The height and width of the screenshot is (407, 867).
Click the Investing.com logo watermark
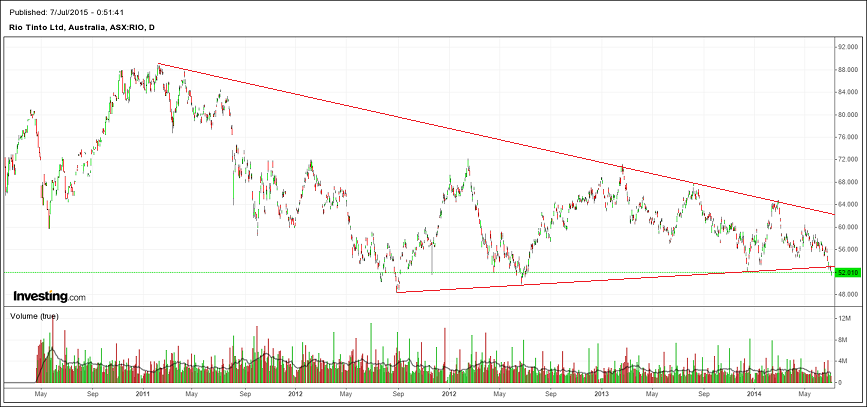tap(48, 296)
